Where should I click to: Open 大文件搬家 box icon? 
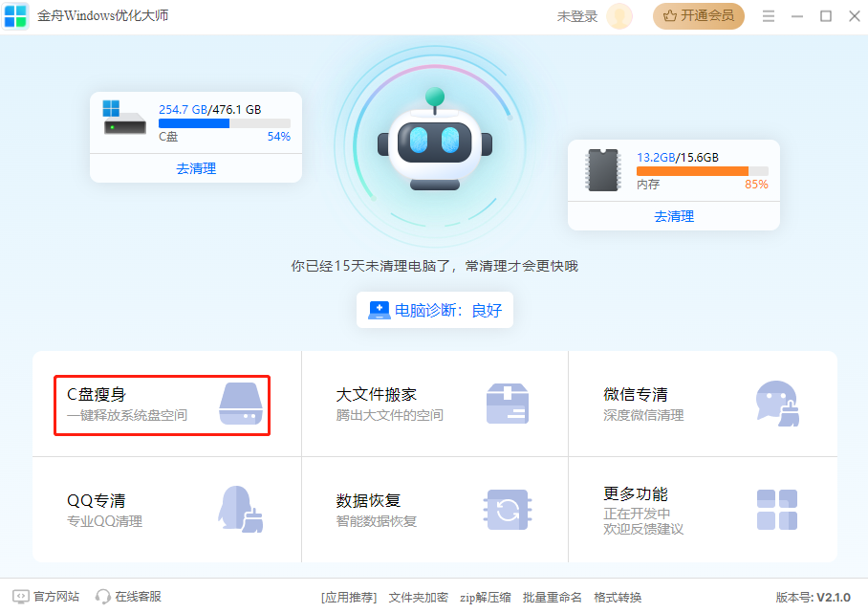(x=507, y=404)
